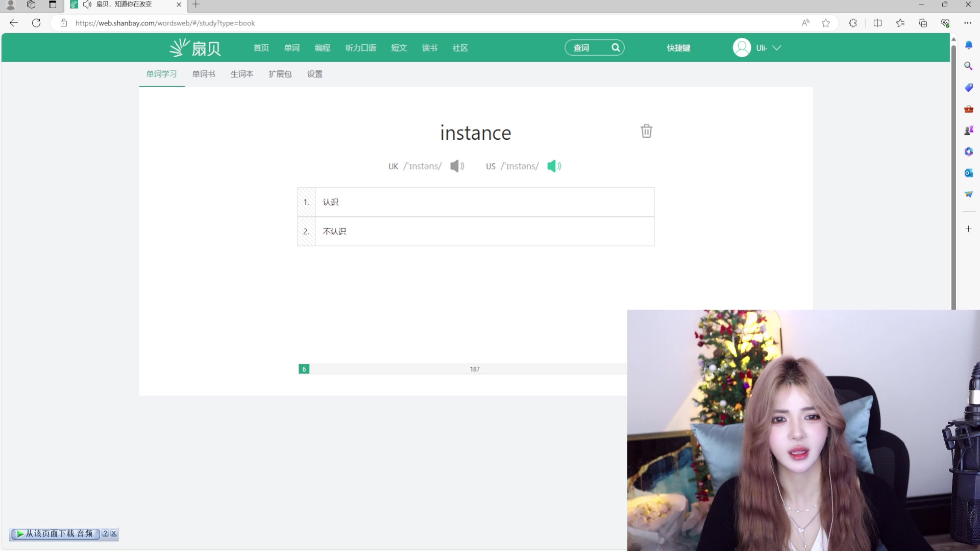The image size is (980, 551).
Task: Open a new browser tab
Action: tap(196, 5)
